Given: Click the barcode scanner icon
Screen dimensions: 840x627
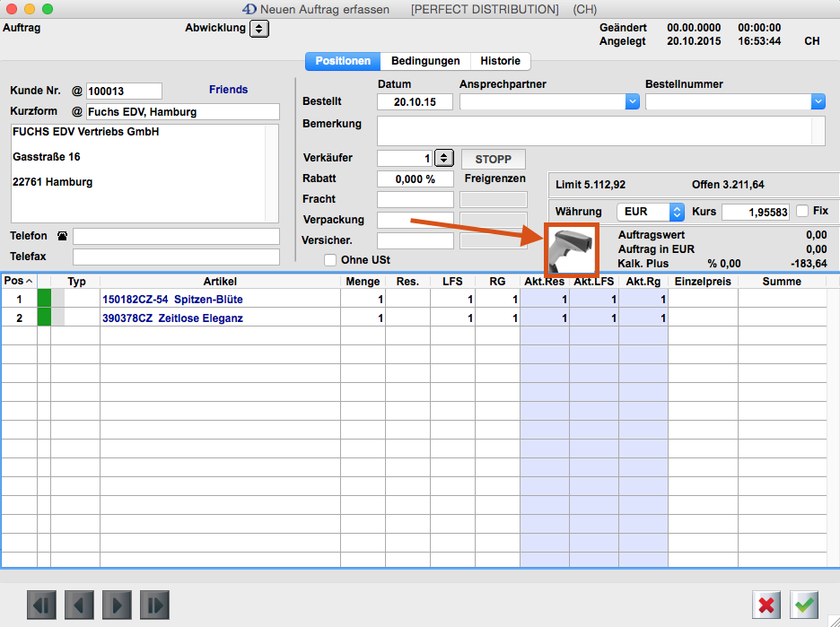Looking at the screenshot, I should 572,250.
